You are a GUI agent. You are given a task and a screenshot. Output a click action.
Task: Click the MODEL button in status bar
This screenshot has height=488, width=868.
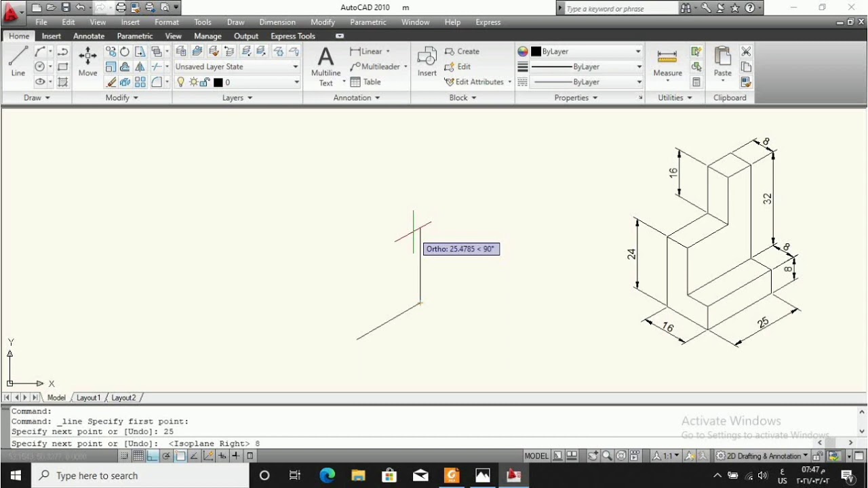click(x=536, y=456)
